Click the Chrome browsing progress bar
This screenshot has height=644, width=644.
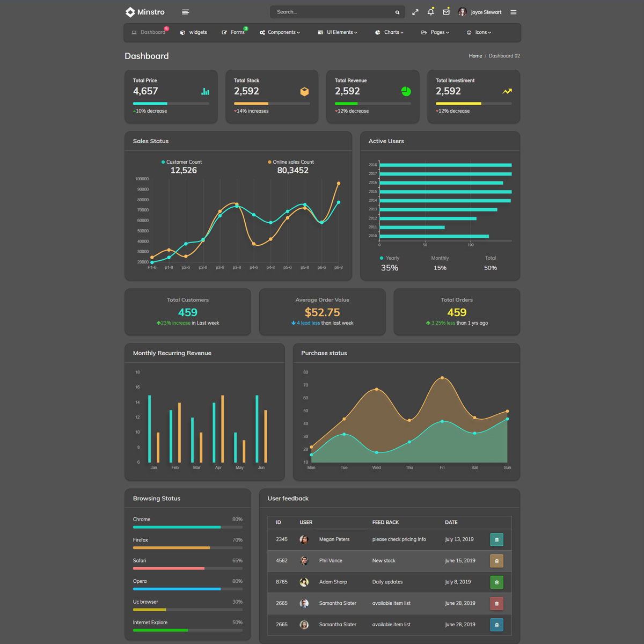coord(187,527)
